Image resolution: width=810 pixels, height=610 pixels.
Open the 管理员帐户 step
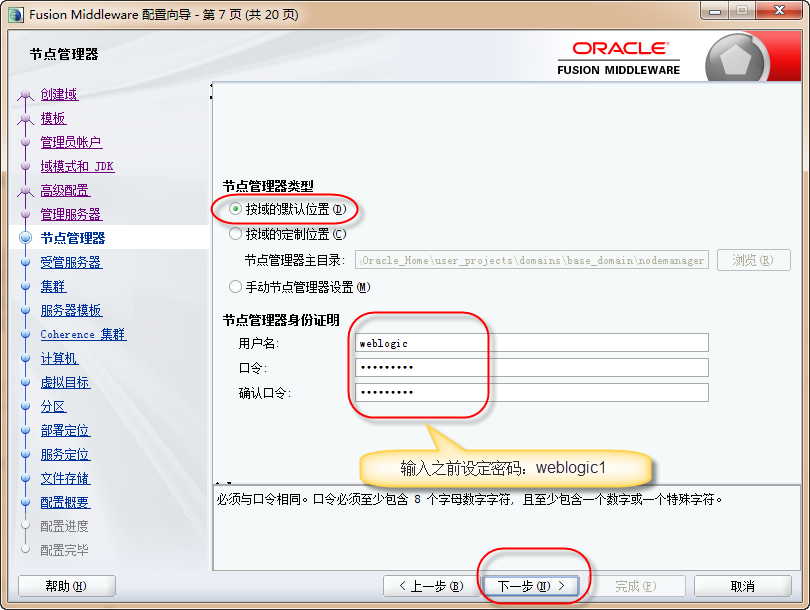coord(71,142)
